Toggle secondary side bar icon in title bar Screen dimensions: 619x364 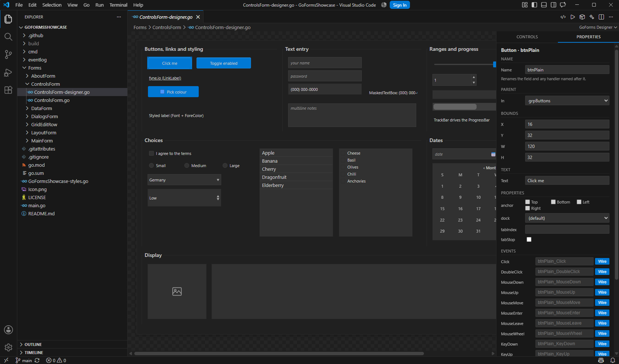tap(553, 5)
